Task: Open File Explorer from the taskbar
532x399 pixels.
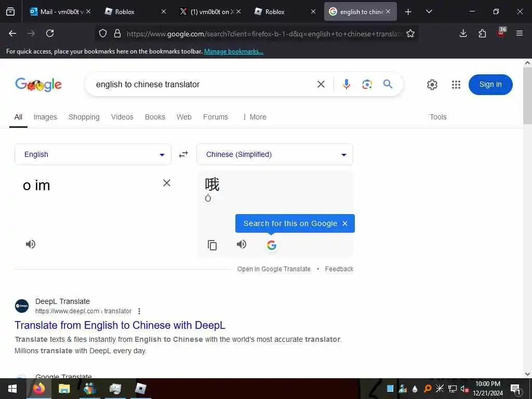Action: pyautogui.click(x=64, y=389)
